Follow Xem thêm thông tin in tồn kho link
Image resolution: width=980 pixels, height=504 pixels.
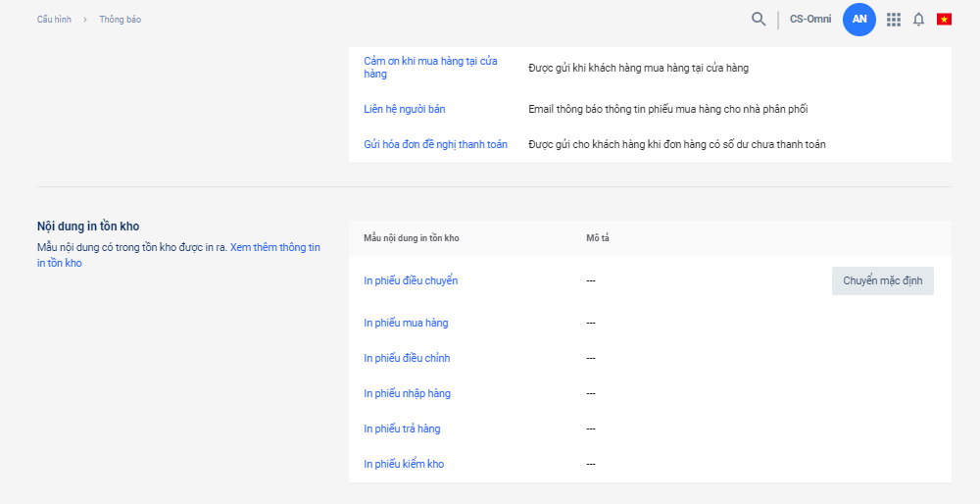[274, 248]
